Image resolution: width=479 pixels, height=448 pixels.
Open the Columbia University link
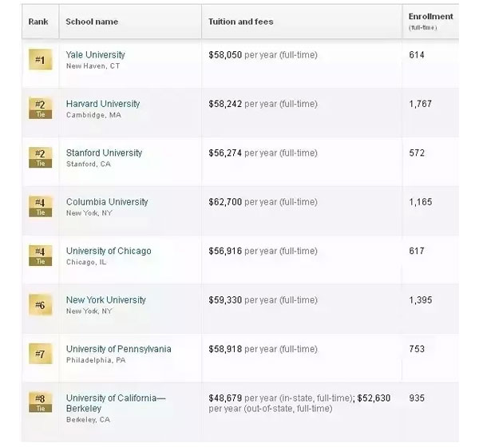coord(107,202)
